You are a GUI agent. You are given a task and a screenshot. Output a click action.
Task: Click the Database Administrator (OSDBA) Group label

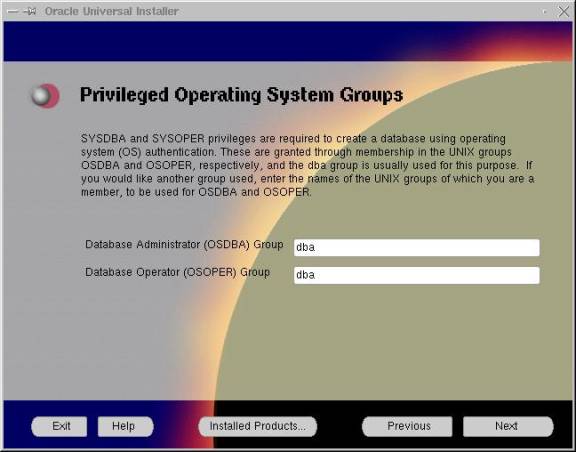[184, 245]
